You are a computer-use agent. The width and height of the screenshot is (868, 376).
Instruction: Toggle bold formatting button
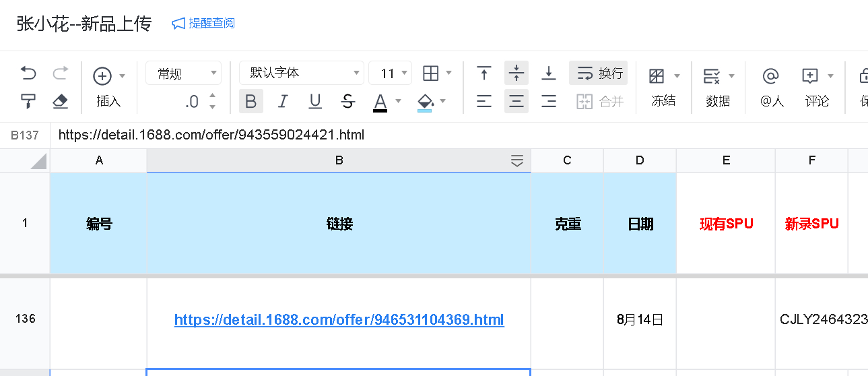251,102
